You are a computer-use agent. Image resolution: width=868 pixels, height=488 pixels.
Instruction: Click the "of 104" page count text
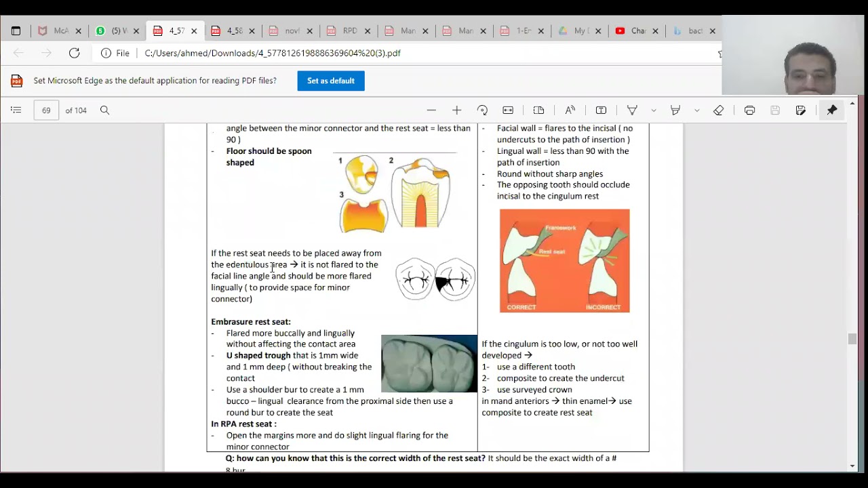click(x=76, y=110)
